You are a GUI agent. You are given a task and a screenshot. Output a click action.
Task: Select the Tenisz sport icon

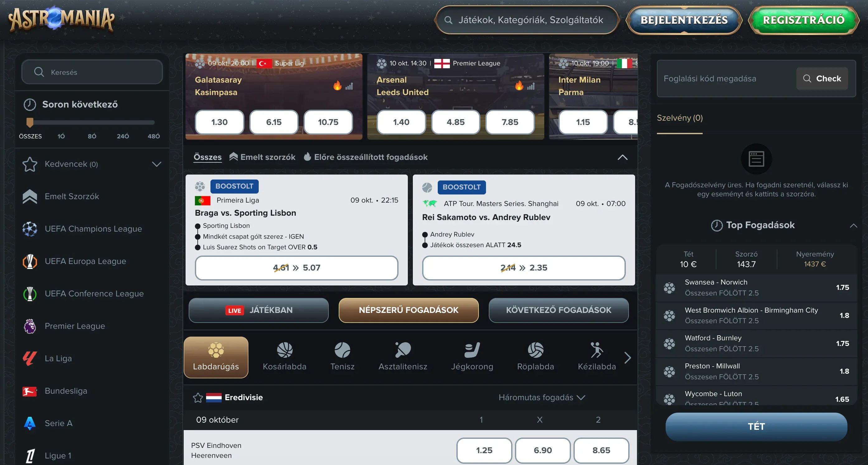pyautogui.click(x=342, y=350)
